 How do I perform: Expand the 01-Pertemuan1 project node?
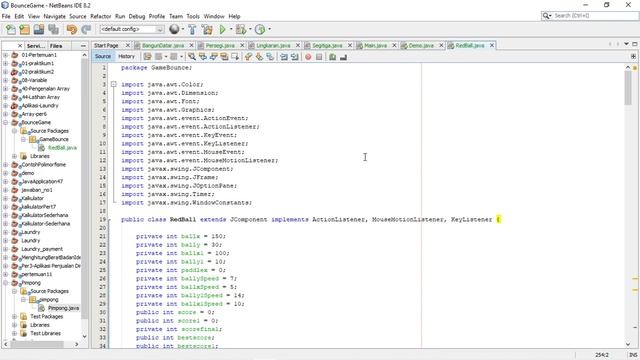6,55
